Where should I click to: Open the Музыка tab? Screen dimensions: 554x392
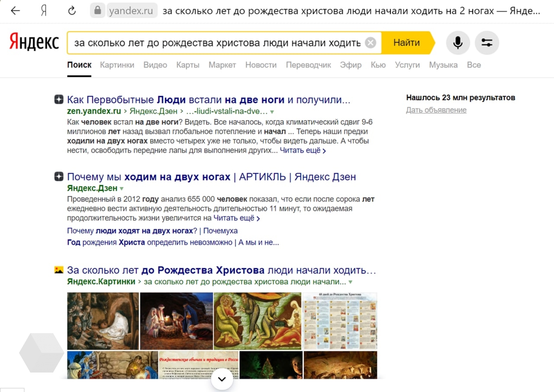click(443, 65)
